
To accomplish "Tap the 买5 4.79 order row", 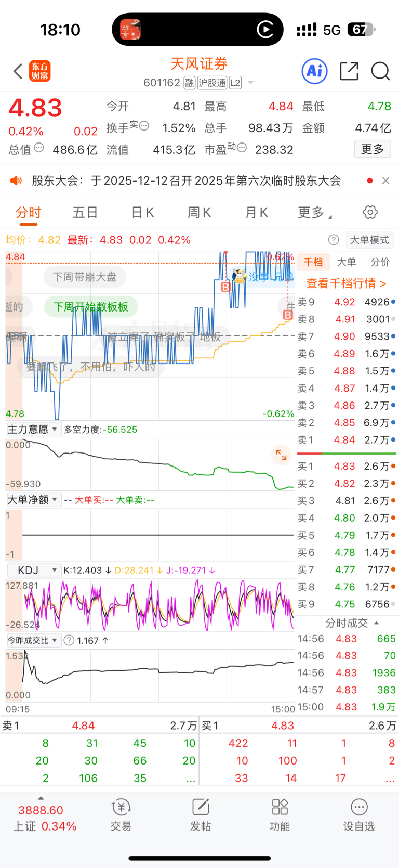I will pos(346,535).
